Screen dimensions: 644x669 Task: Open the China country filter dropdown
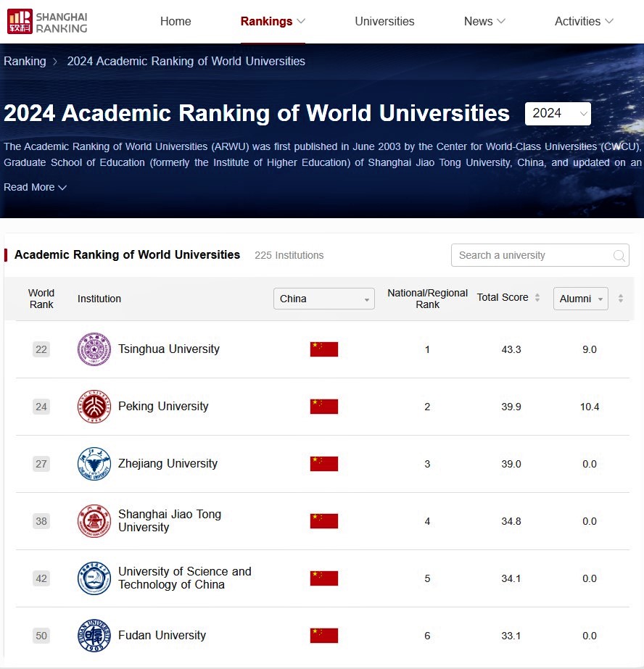point(323,299)
